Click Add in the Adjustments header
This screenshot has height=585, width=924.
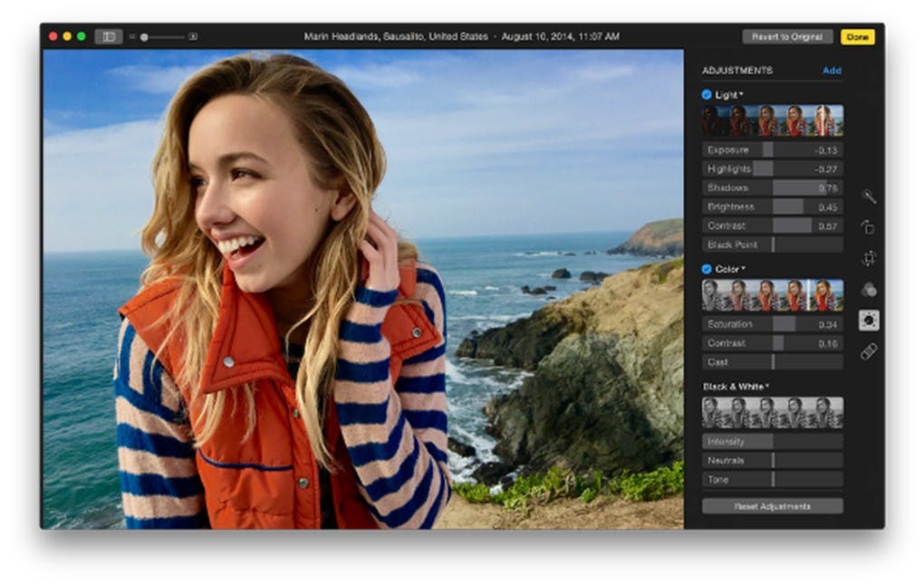(x=831, y=71)
